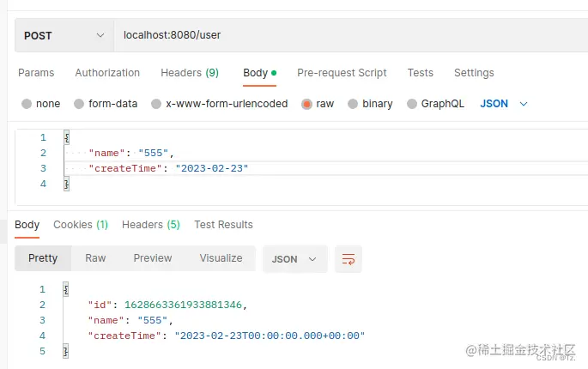Click the closing brace on request line 4
This screenshot has width=588, height=369.
[66, 184]
